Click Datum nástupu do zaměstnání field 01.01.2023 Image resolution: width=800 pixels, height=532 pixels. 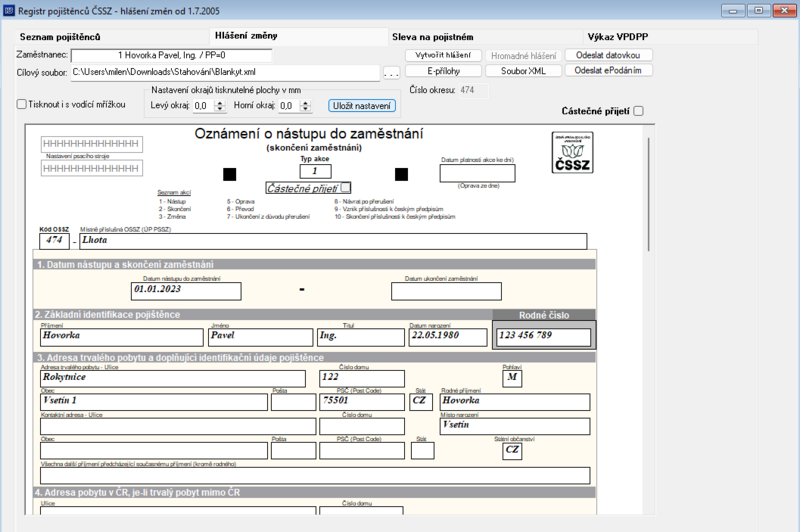186,290
